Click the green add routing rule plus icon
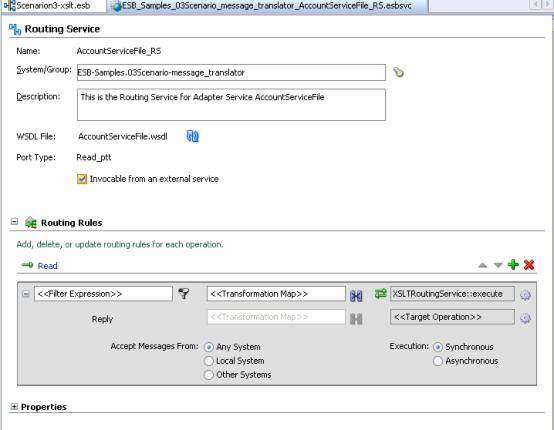554x430 pixels. click(513, 265)
